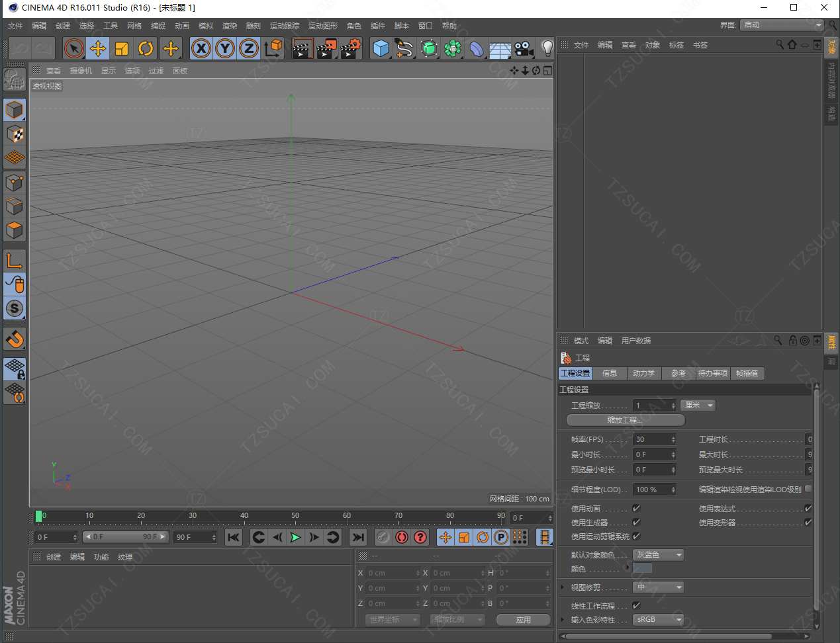The height and width of the screenshot is (643, 840).
Task: Add a Cube primitive object
Action: tap(381, 48)
